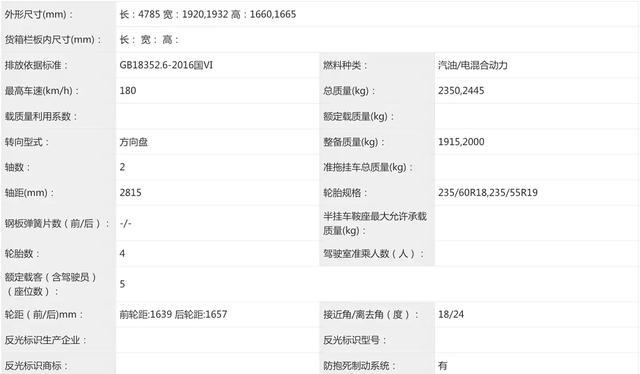Select the 转向型式 value 方向盘

pyautogui.click(x=133, y=142)
